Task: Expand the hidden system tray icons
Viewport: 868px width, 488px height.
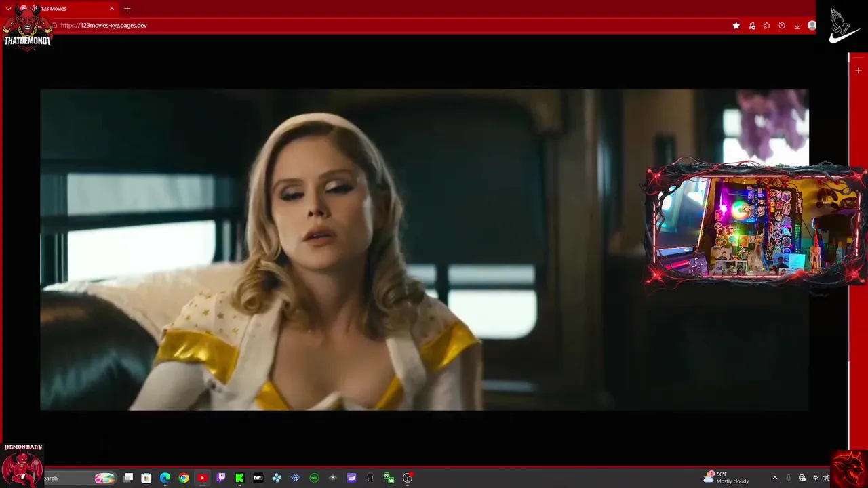Action: tap(775, 478)
